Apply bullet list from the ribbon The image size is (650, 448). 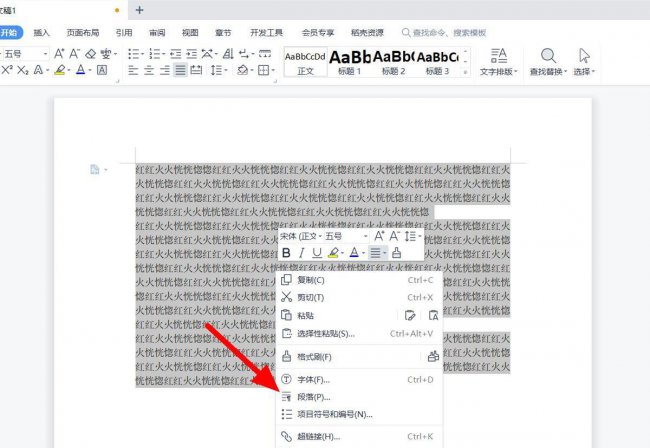click(x=133, y=54)
